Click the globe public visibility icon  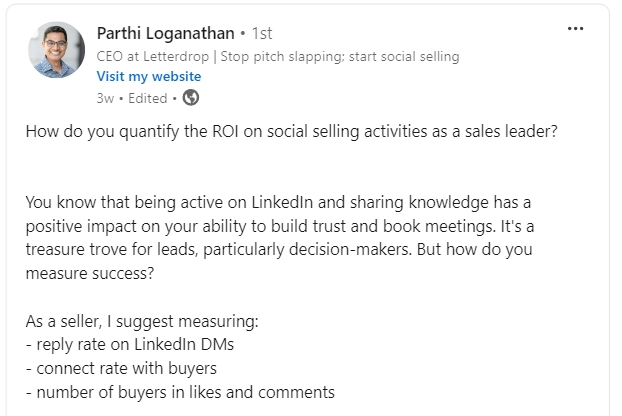(191, 97)
